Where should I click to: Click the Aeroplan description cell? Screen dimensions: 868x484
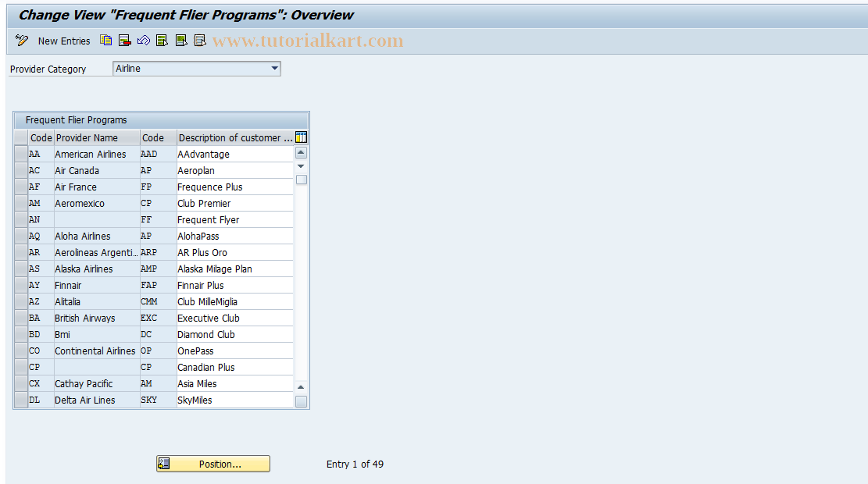(234, 170)
